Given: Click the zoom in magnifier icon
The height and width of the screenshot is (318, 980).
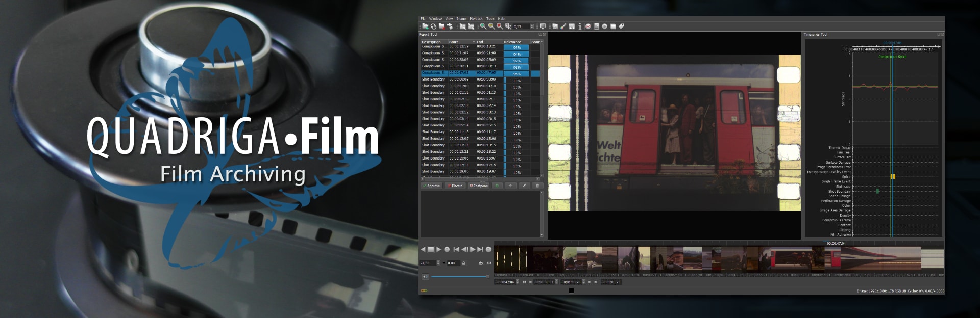Looking at the screenshot, I should pos(483,26).
